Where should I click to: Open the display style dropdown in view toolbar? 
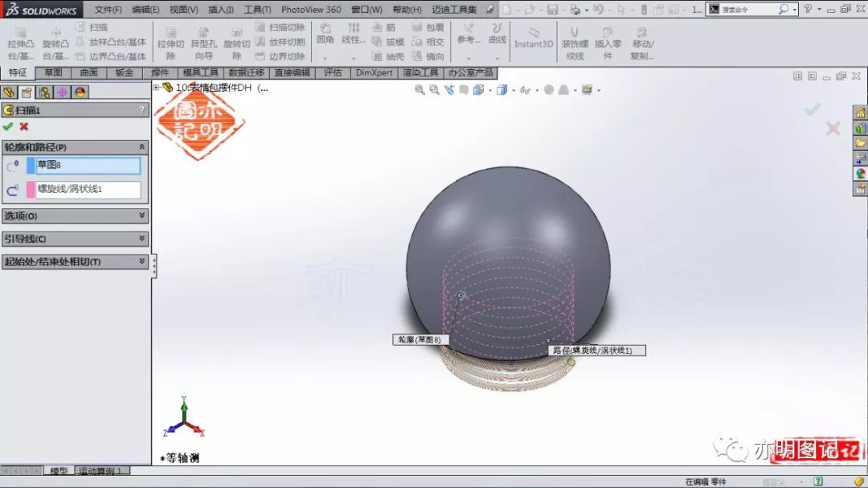514,90
